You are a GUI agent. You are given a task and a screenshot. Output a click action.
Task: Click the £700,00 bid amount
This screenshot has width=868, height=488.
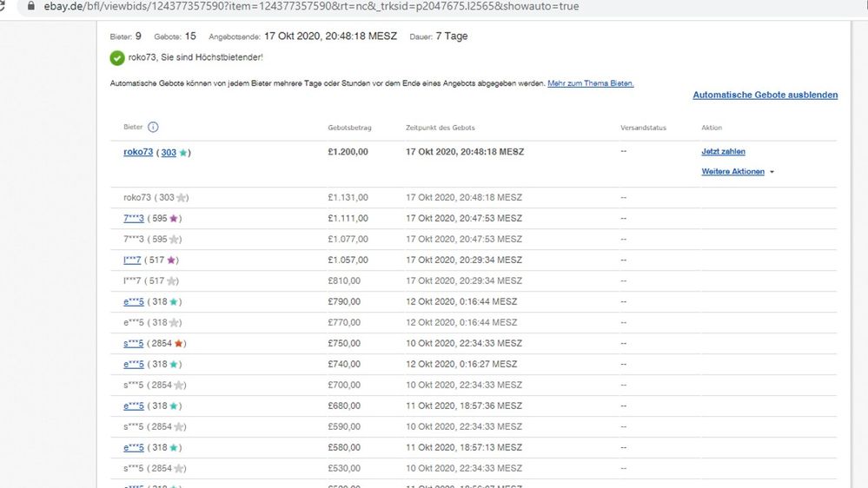point(344,385)
